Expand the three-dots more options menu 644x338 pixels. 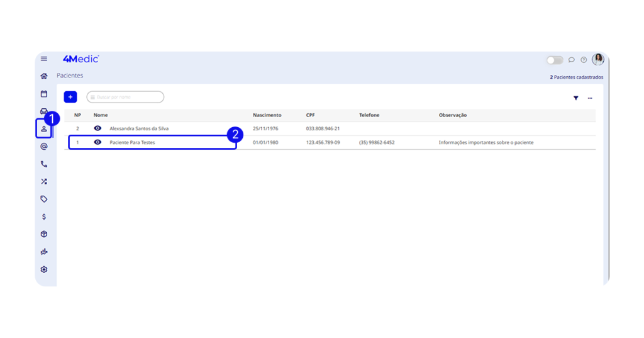(590, 98)
